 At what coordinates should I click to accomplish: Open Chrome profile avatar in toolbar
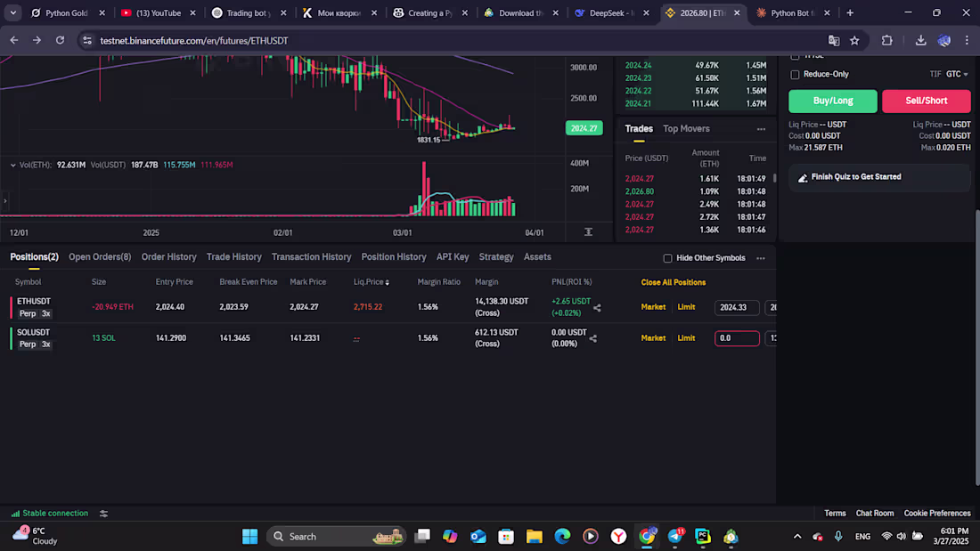pyautogui.click(x=943, y=40)
